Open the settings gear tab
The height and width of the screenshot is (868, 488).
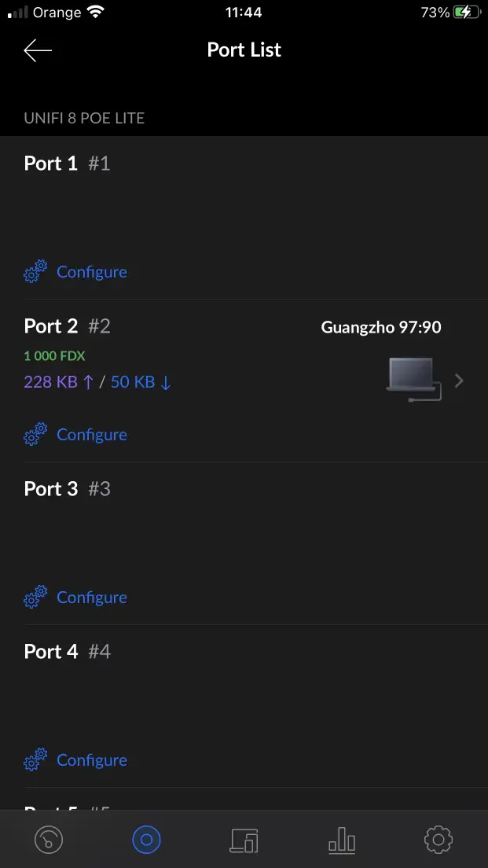click(438, 840)
